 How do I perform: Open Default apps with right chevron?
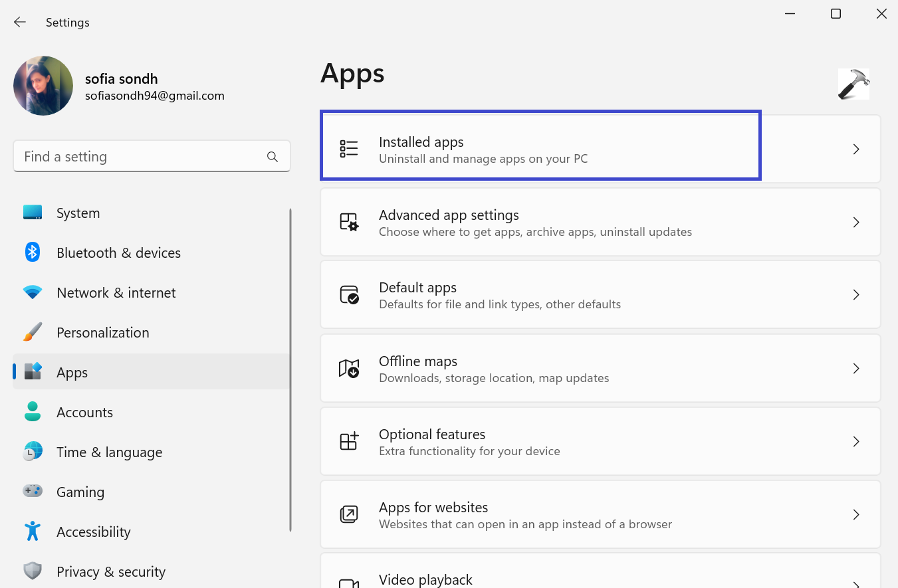click(x=856, y=295)
